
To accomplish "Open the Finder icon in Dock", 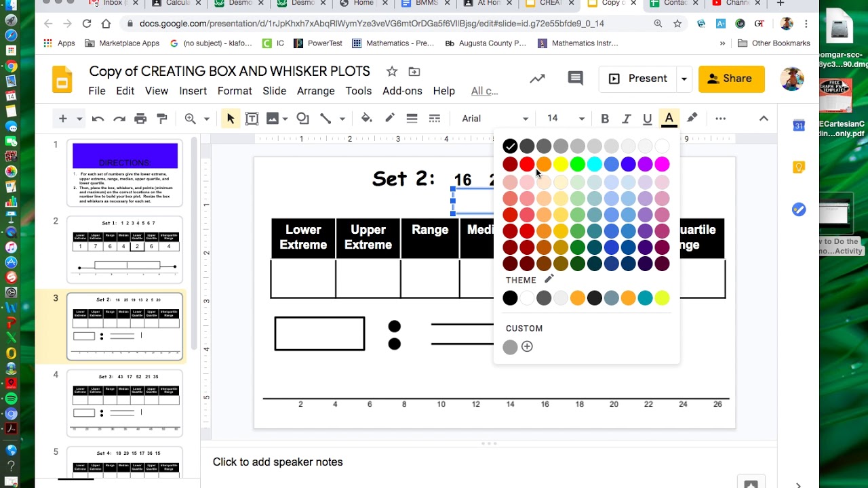I will (x=11, y=5).
